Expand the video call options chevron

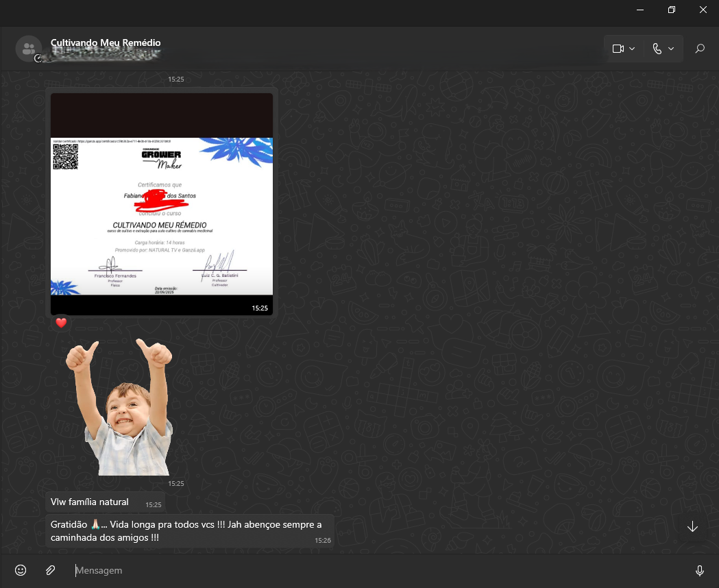(x=632, y=49)
